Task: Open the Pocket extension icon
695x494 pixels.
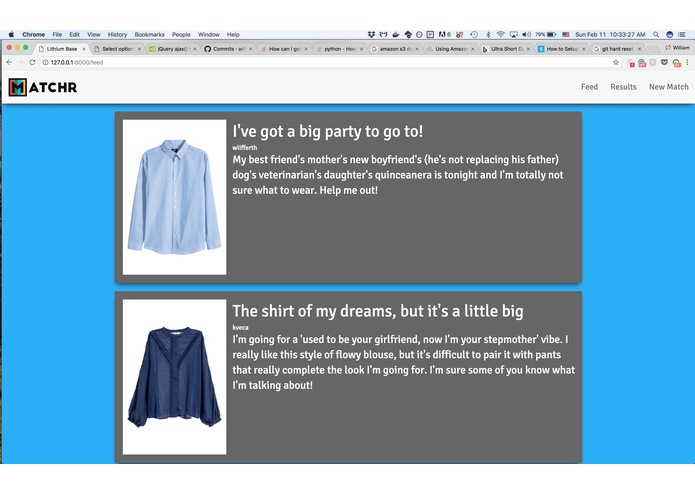Action: click(664, 62)
